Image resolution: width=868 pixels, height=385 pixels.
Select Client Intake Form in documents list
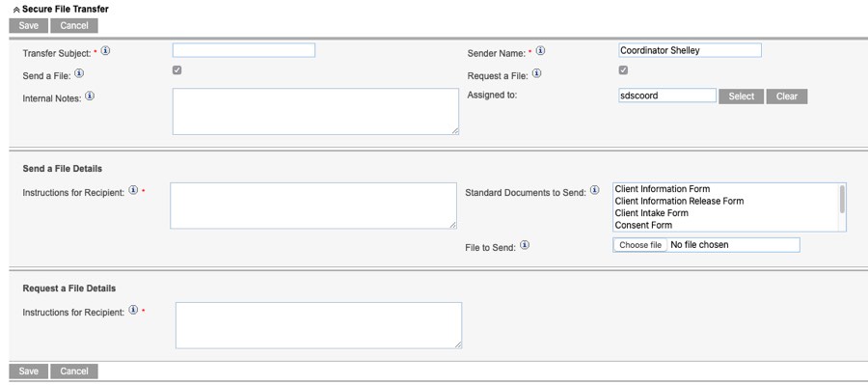(x=652, y=213)
